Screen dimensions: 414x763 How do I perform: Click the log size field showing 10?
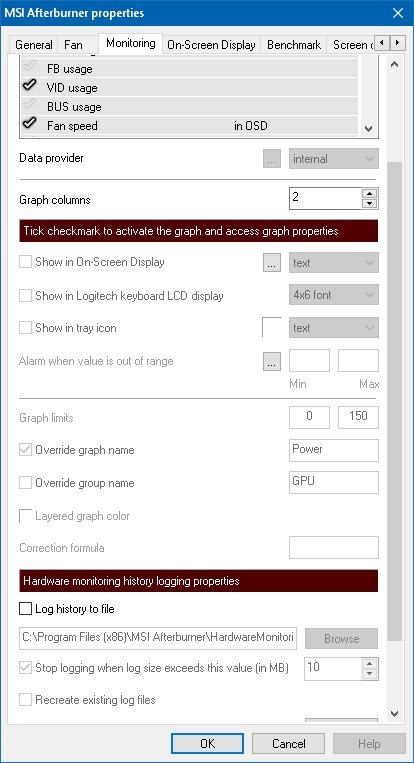pos(334,669)
